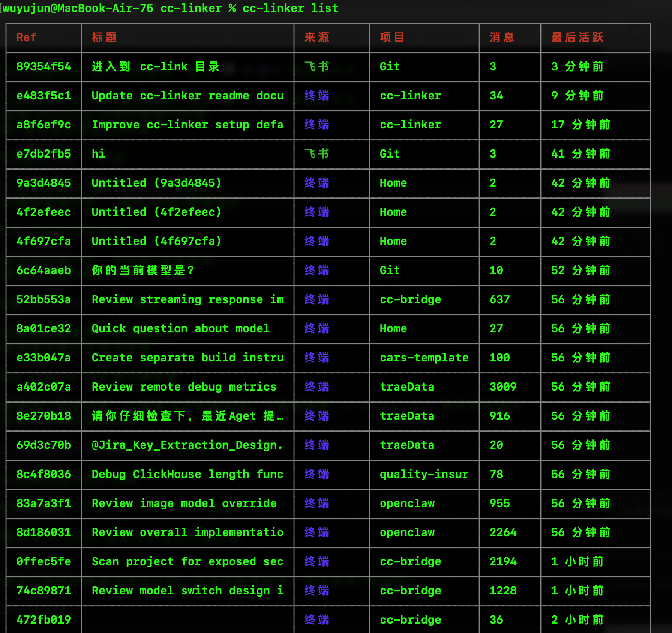
Task: Click 飞书 source in 89354f54 row
Action: (x=317, y=67)
